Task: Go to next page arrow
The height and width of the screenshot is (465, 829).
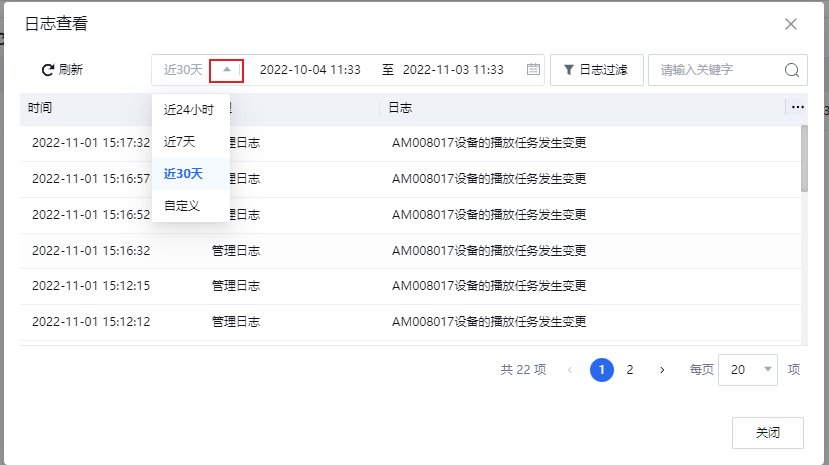Action: pyautogui.click(x=662, y=369)
